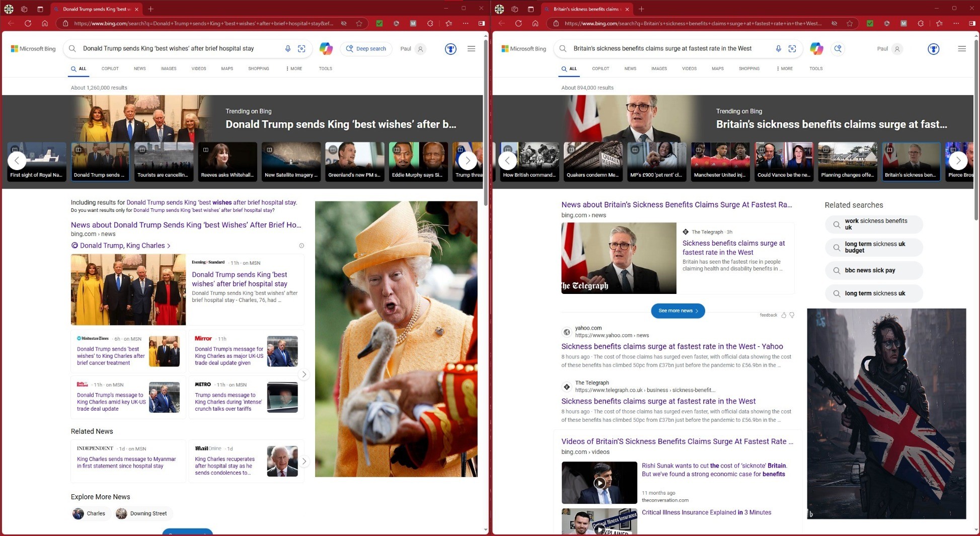Image resolution: width=980 pixels, height=536 pixels.
Task: Play Rishi Sunak sicknote video thumbnail
Action: coord(599,483)
